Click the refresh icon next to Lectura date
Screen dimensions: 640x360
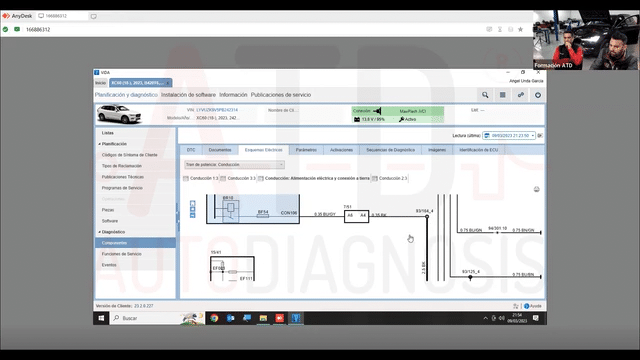coord(540,136)
